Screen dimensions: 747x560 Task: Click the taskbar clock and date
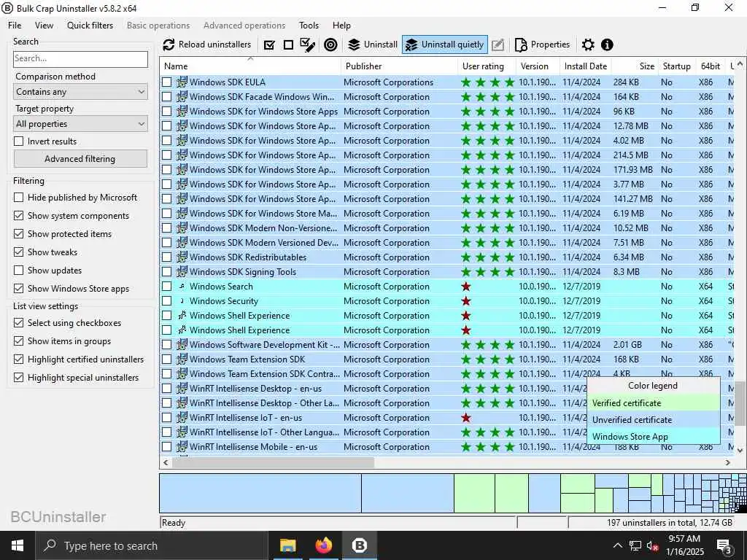tap(684, 545)
